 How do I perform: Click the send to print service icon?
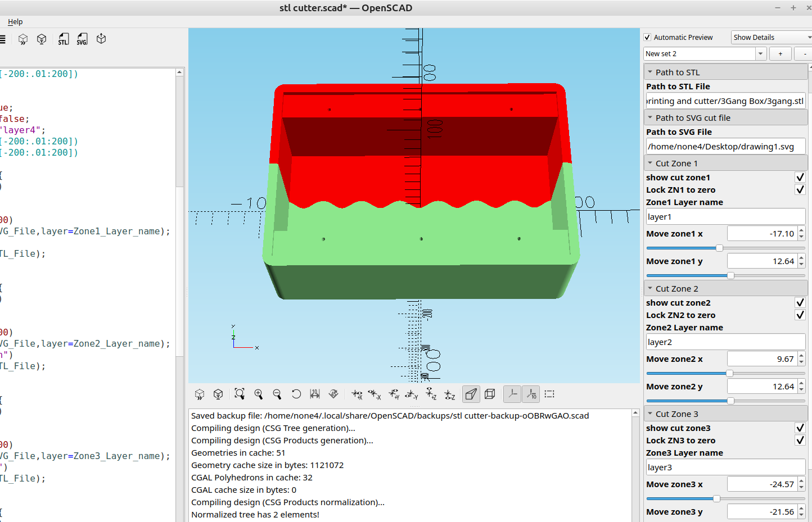point(101,39)
